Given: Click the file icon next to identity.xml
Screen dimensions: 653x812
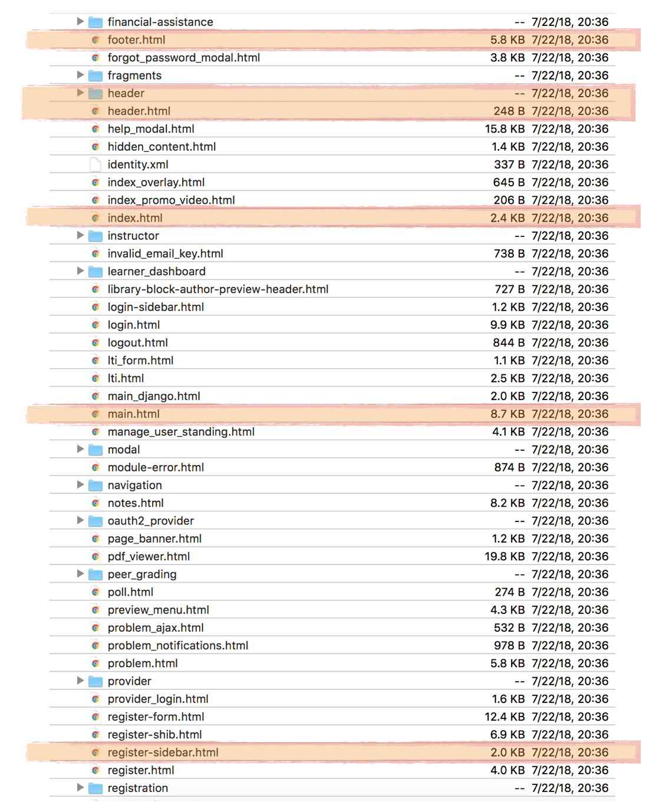Looking at the screenshot, I should coord(95,164).
